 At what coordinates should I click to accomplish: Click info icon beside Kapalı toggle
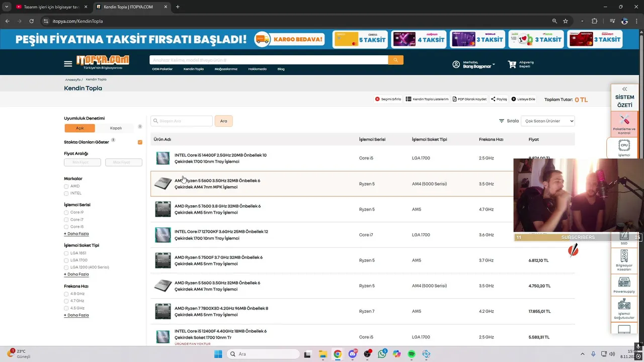(140, 127)
